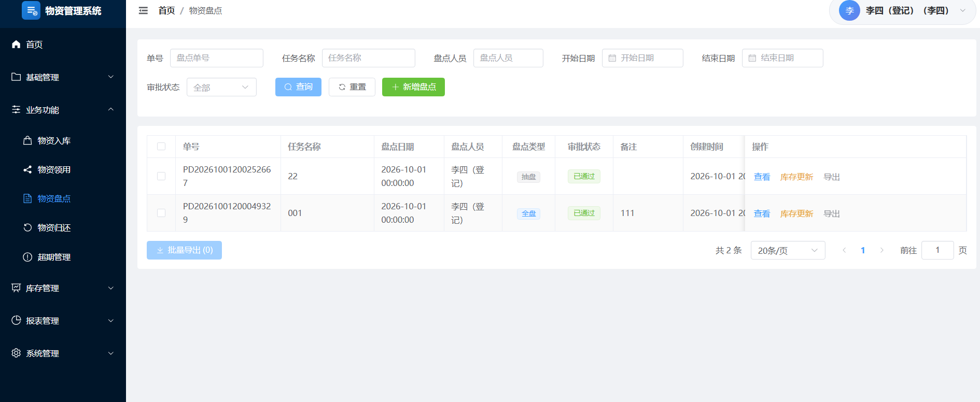Click the 批量导出 (0) button
Screen dimensions: 980x402
click(x=184, y=250)
